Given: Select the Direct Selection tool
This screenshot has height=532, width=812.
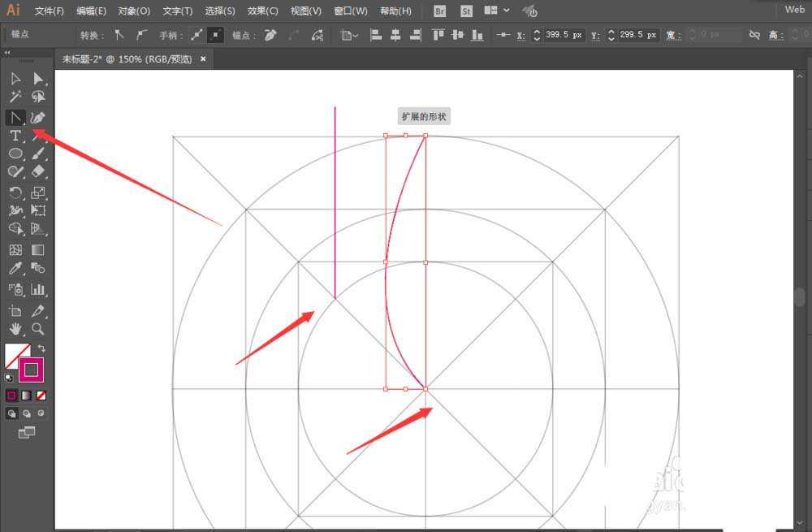Looking at the screenshot, I should tap(38, 79).
